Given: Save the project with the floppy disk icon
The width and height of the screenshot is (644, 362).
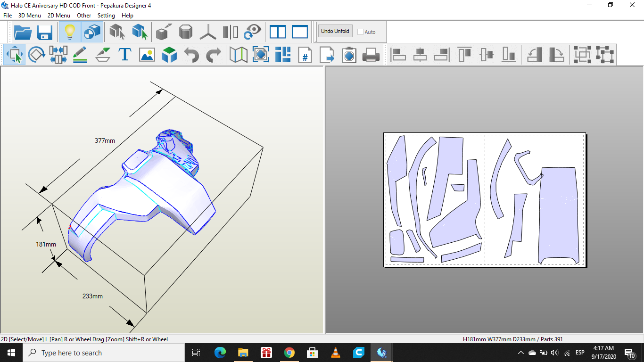Looking at the screenshot, I should pyautogui.click(x=45, y=32).
